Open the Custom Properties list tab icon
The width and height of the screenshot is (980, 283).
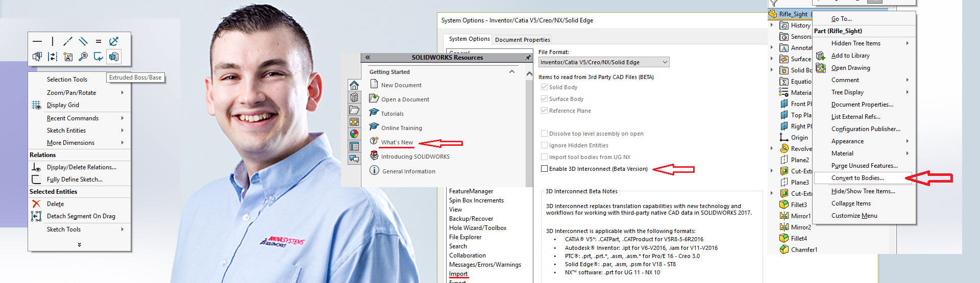pos(354,146)
